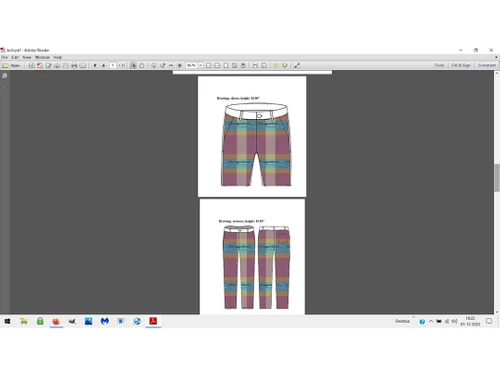The height and width of the screenshot is (375, 500).
Task: Click the highlight text icon
Action: pyautogui.click(x=284, y=65)
